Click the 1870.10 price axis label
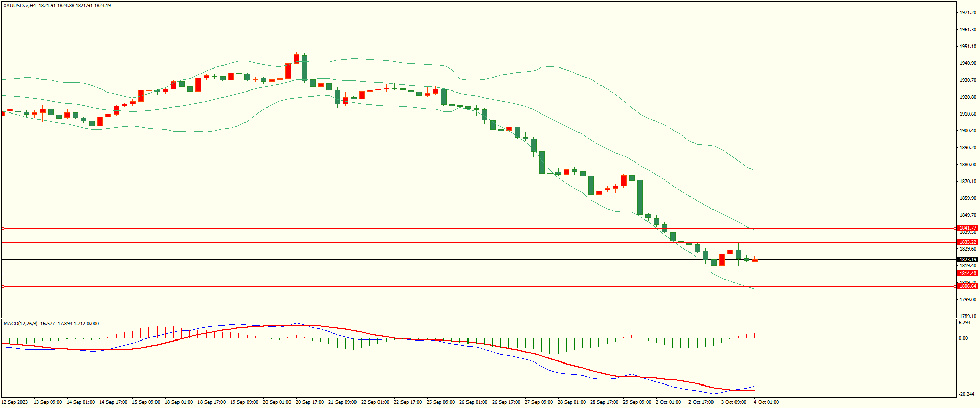Viewport: 980px width, 408px height. [968, 182]
